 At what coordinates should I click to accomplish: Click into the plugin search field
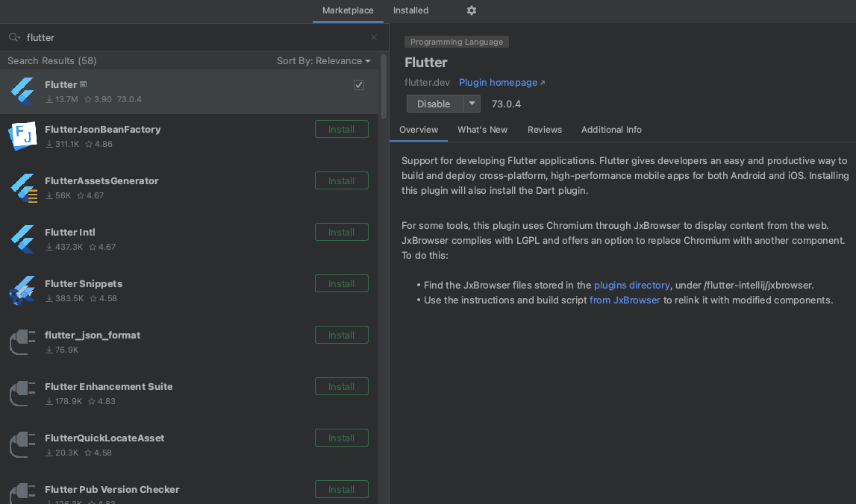click(x=194, y=37)
